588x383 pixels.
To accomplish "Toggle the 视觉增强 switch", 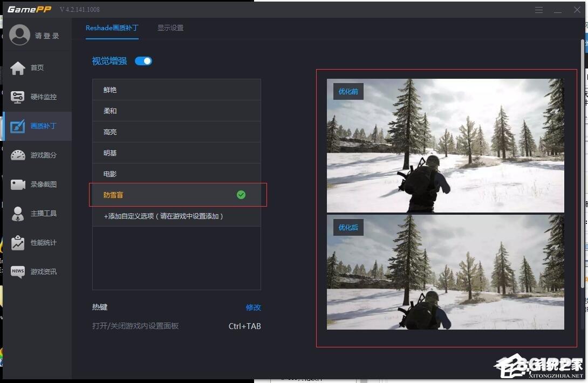I will click(143, 61).
